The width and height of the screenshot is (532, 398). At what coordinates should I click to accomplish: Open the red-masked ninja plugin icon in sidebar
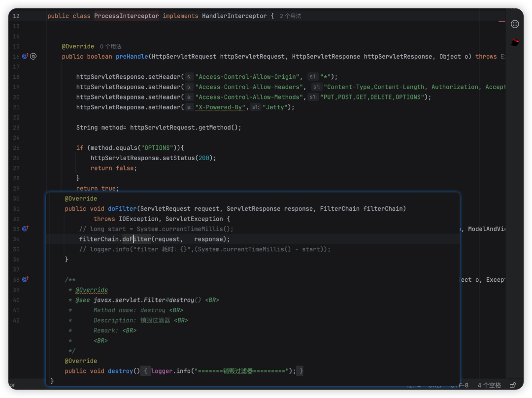tap(515, 42)
